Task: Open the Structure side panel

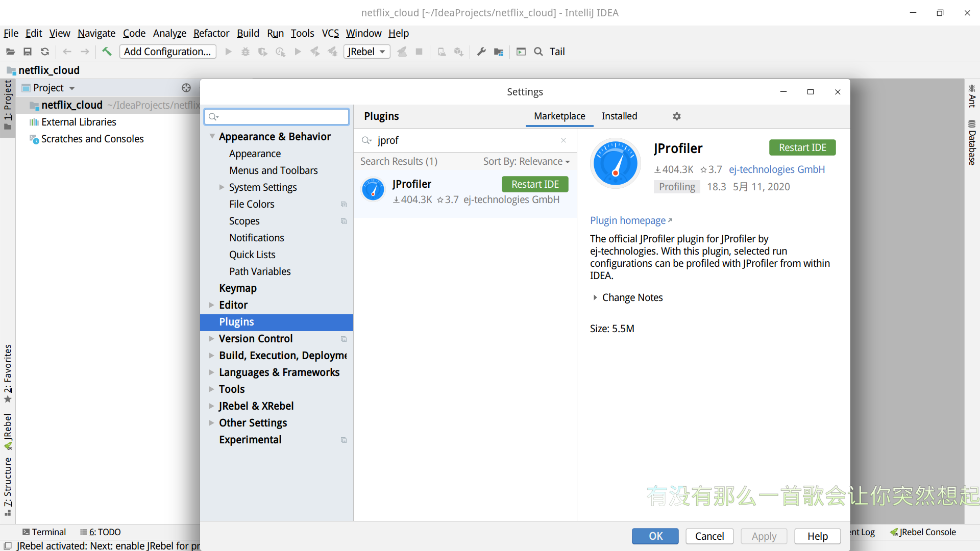Action: 8,487
